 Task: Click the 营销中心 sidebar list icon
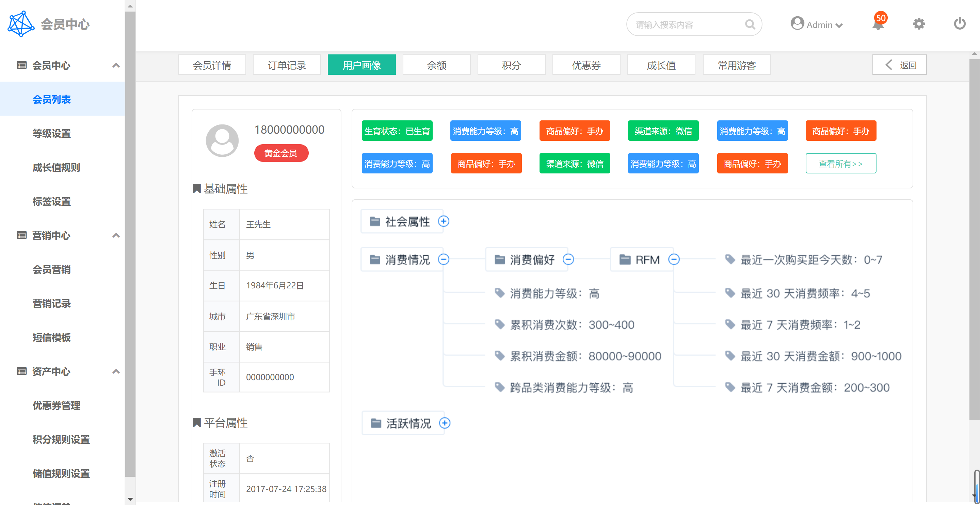point(22,235)
